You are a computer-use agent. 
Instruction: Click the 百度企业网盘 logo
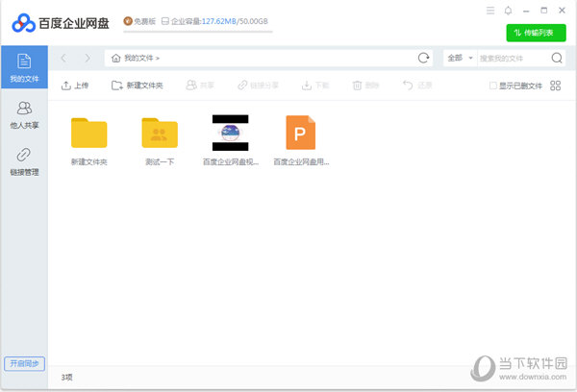coord(61,23)
